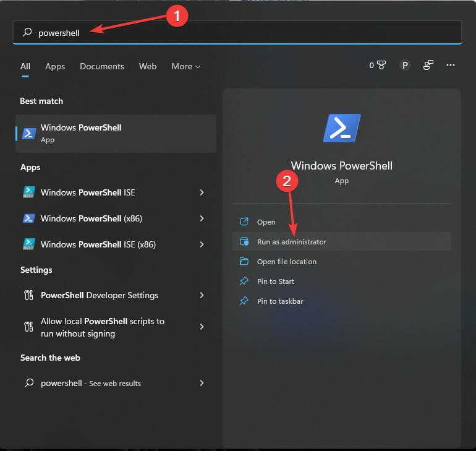Expand Windows PowerShell ISE options chevron
The height and width of the screenshot is (451, 476).
click(x=202, y=192)
